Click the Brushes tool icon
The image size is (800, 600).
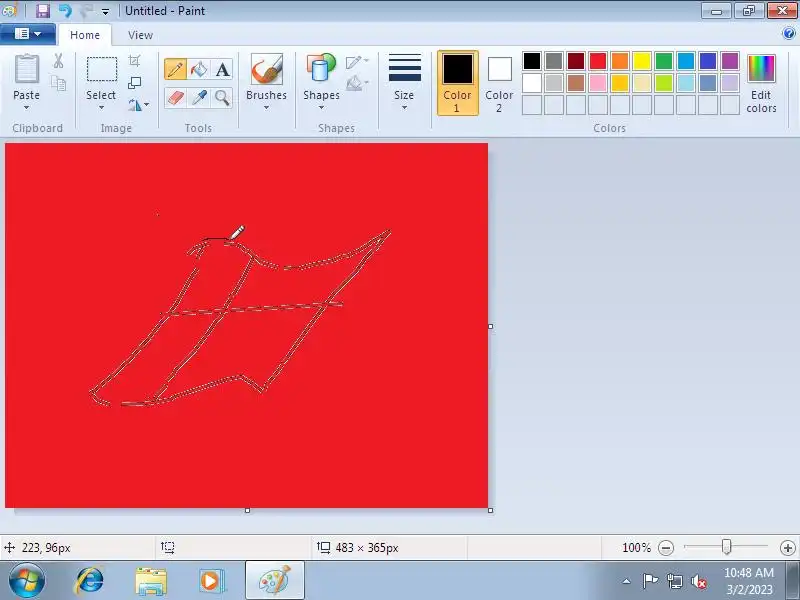pos(266,69)
